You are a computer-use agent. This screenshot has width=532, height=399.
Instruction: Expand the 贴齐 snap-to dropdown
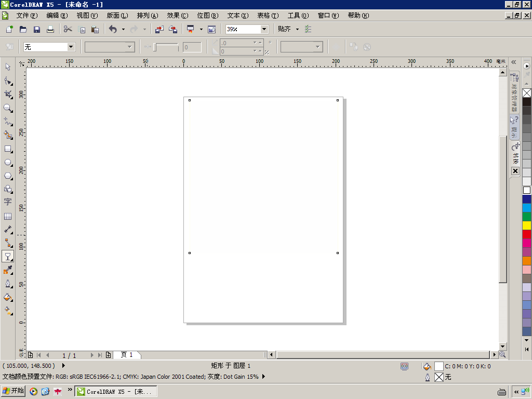tap(297, 29)
